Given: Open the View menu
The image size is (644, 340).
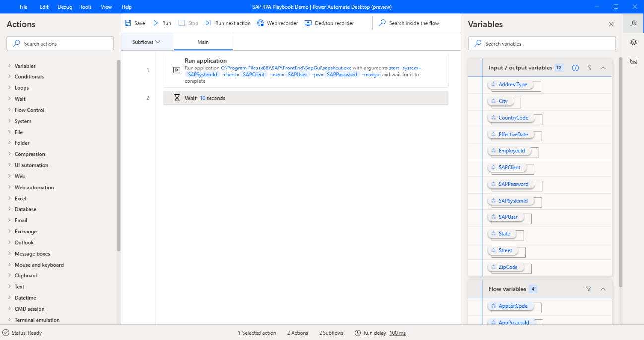Looking at the screenshot, I should coord(106,7).
